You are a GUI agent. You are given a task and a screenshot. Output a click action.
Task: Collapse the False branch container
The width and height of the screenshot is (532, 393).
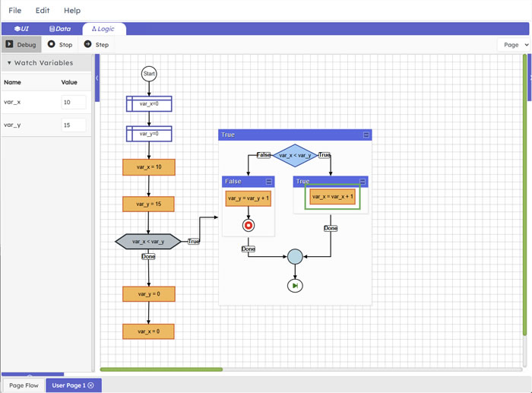pos(269,182)
